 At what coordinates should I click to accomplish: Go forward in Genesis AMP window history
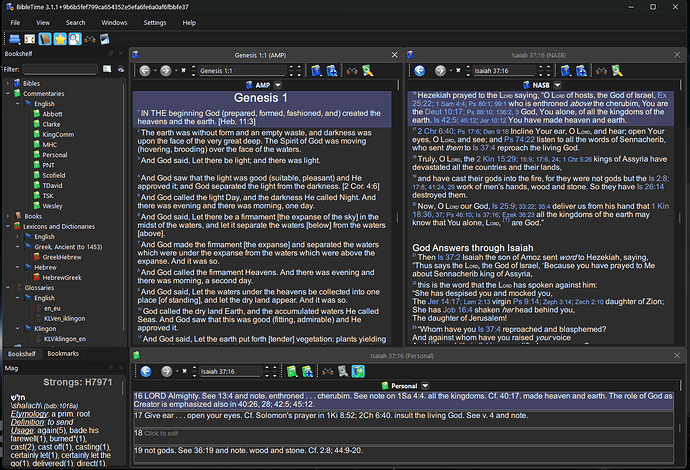point(165,70)
